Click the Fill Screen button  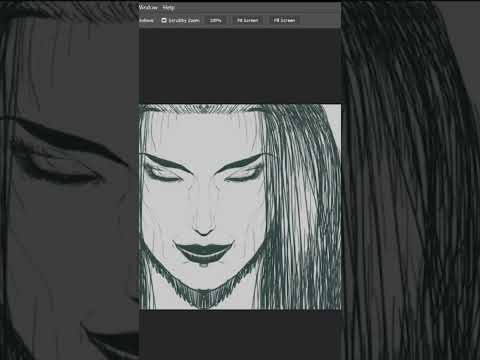284,20
